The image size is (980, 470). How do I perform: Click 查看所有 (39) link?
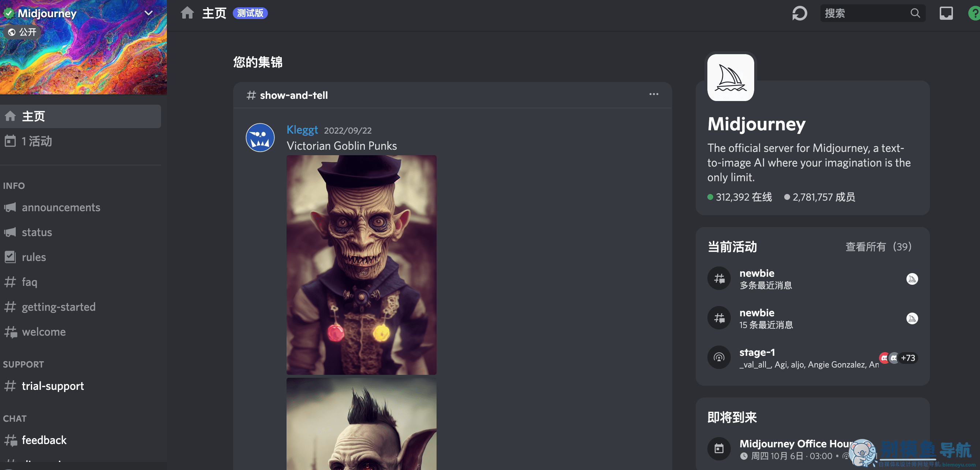click(878, 247)
